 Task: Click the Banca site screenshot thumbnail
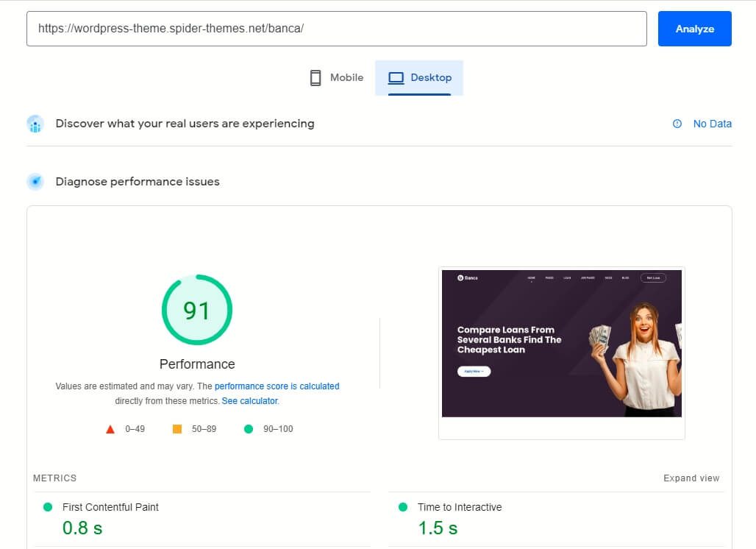(562, 344)
